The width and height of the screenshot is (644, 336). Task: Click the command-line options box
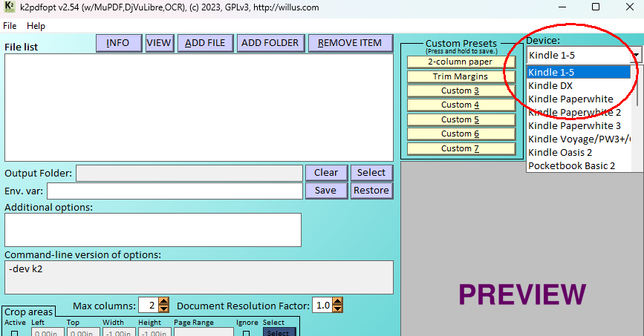pos(199,277)
